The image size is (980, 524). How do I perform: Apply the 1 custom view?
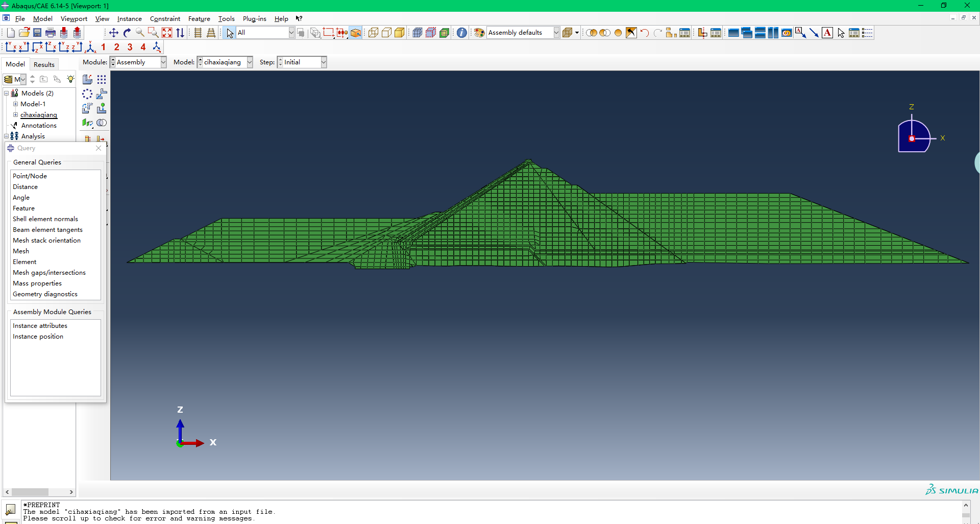pos(104,47)
